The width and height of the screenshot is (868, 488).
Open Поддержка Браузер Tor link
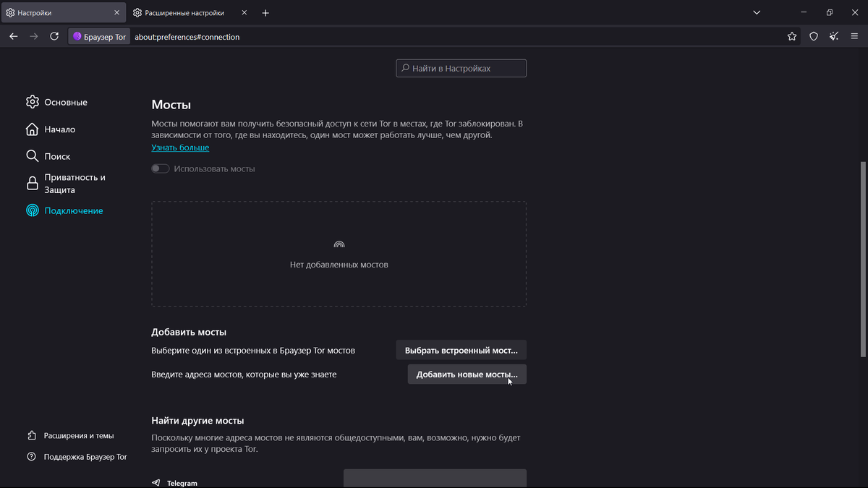(x=77, y=457)
